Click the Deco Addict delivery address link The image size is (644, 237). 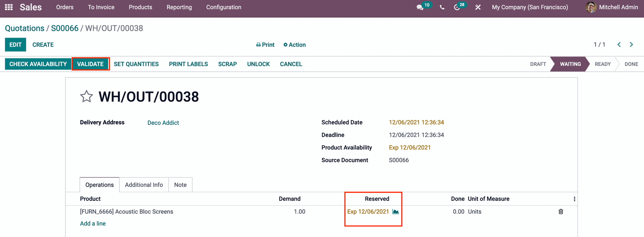click(163, 123)
